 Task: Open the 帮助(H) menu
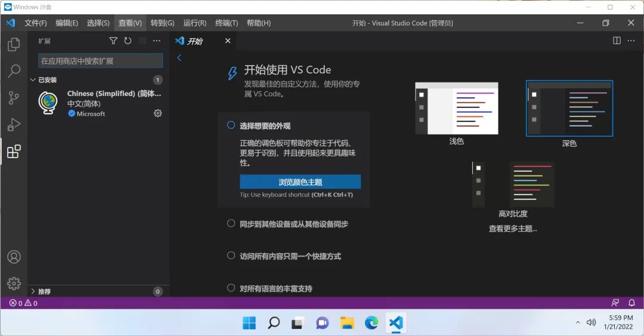(x=259, y=23)
